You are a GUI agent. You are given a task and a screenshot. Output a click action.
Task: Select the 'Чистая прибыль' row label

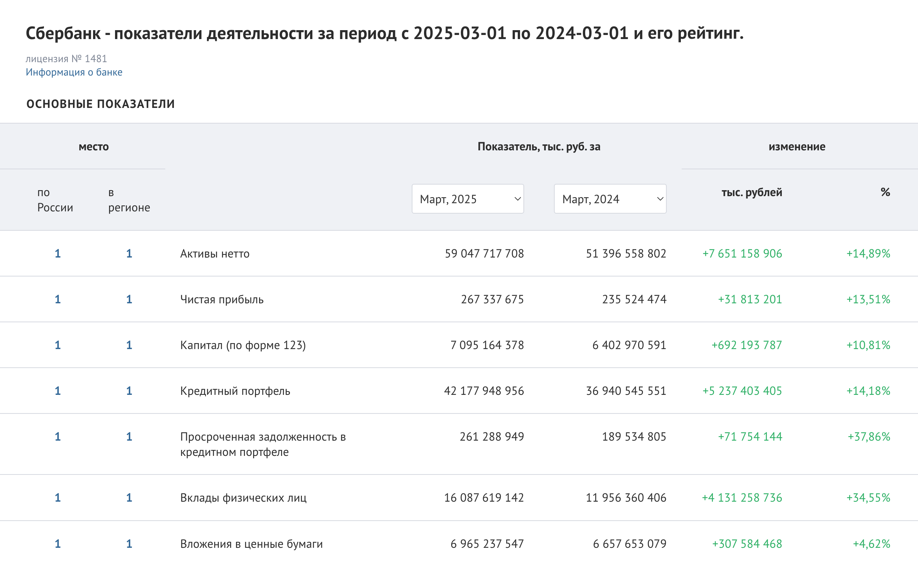tap(222, 299)
